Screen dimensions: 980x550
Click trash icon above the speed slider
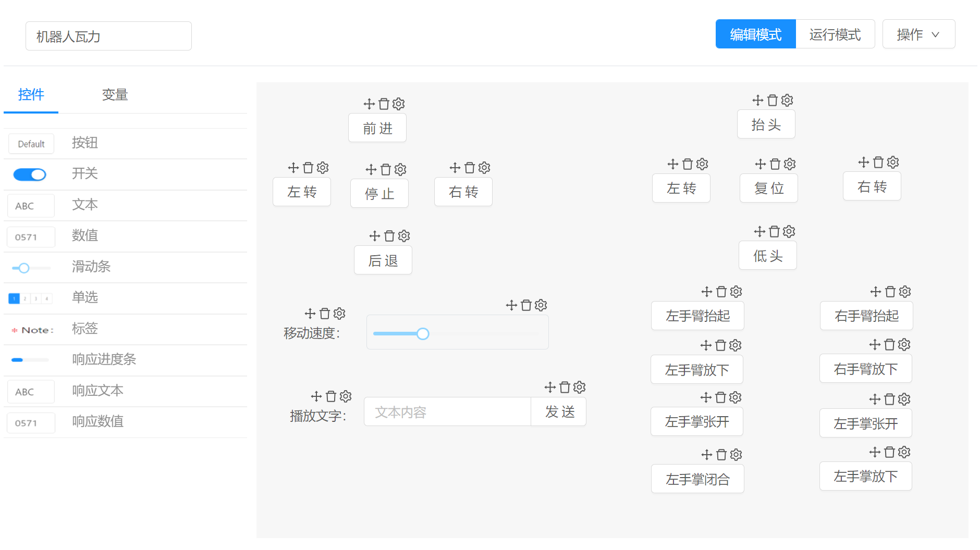tap(526, 306)
